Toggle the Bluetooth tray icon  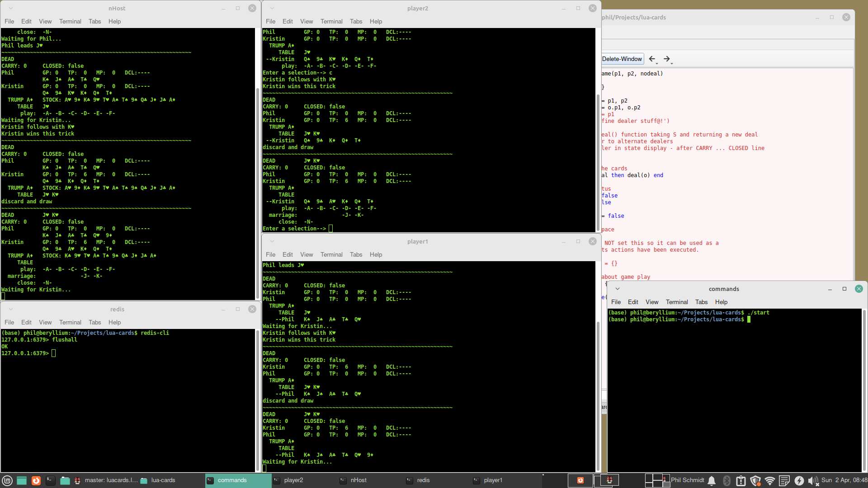[x=726, y=480]
